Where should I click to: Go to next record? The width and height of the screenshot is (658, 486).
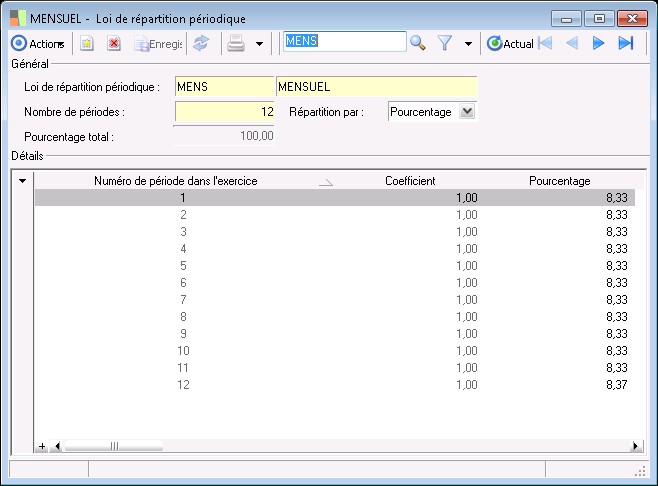[x=598, y=43]
